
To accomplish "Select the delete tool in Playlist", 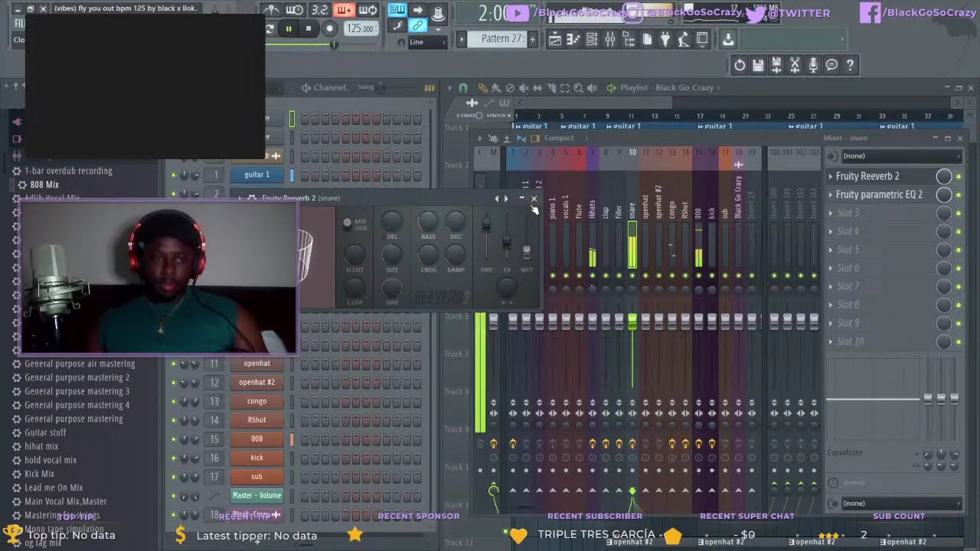I will [x=510, y=88].
